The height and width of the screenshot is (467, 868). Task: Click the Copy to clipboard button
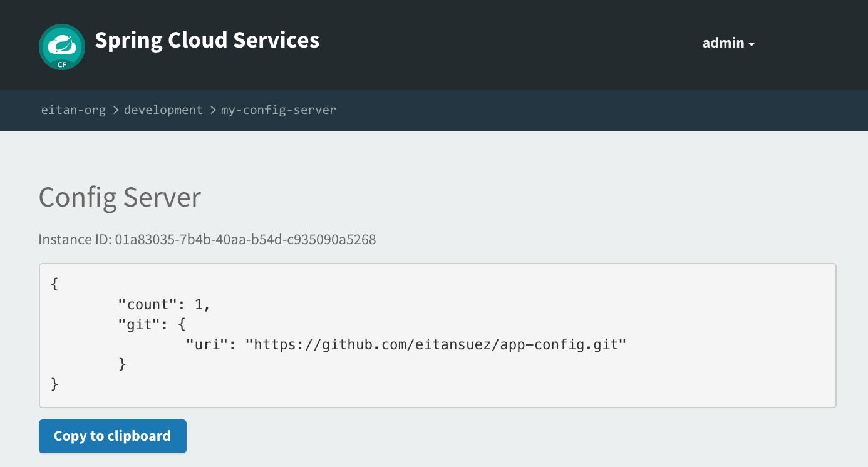tap(113, 436)
